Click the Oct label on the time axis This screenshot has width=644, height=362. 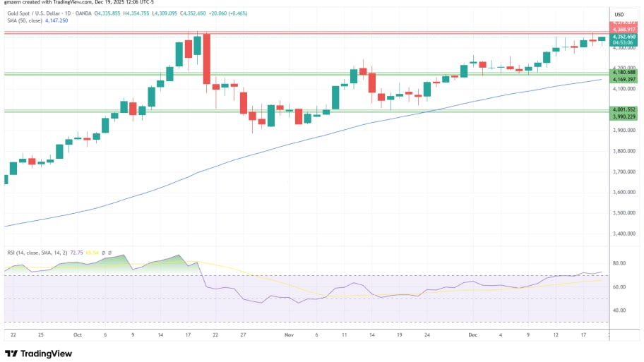pyautogui.click(x=78, y=335)
